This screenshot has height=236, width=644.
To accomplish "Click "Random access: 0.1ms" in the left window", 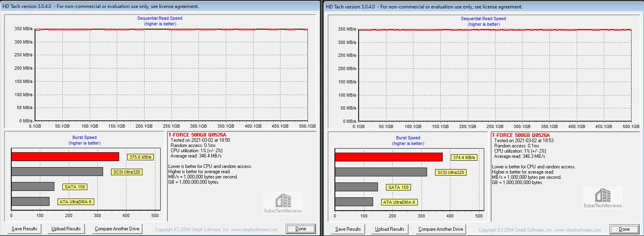I will (x=193, y=145).
